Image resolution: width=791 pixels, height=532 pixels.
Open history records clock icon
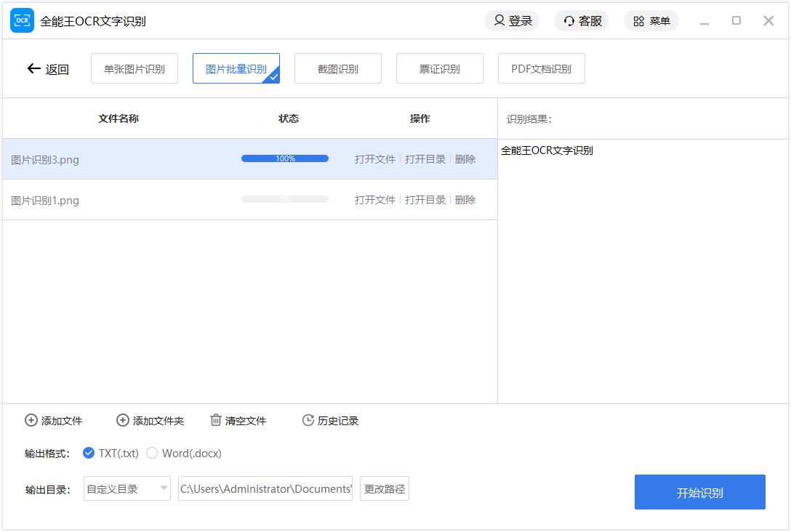click(308, 420)
